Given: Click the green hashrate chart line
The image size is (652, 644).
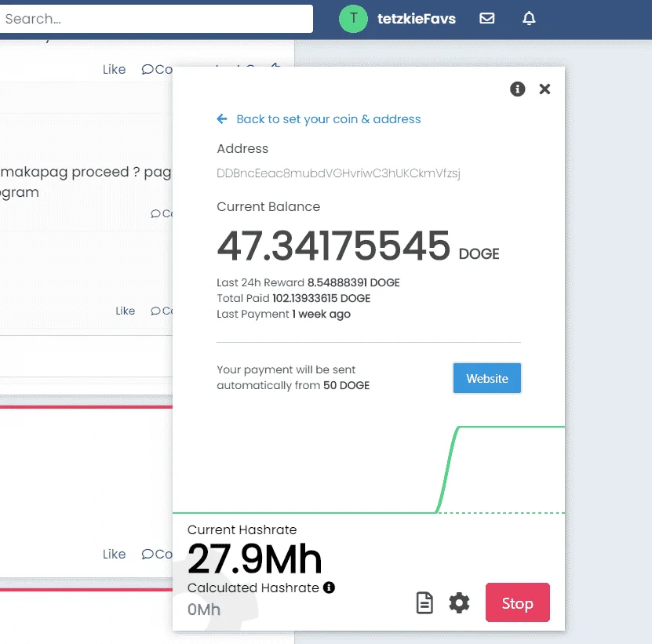Looking at the screenshot, I should pyautogui.click(x=448, y=470).
